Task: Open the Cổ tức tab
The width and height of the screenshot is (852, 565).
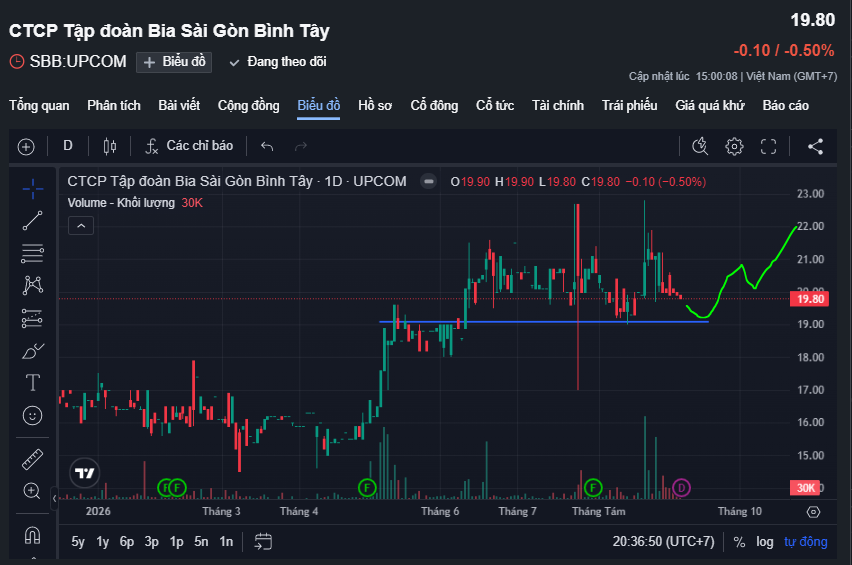Action: (x=495, y=105)
